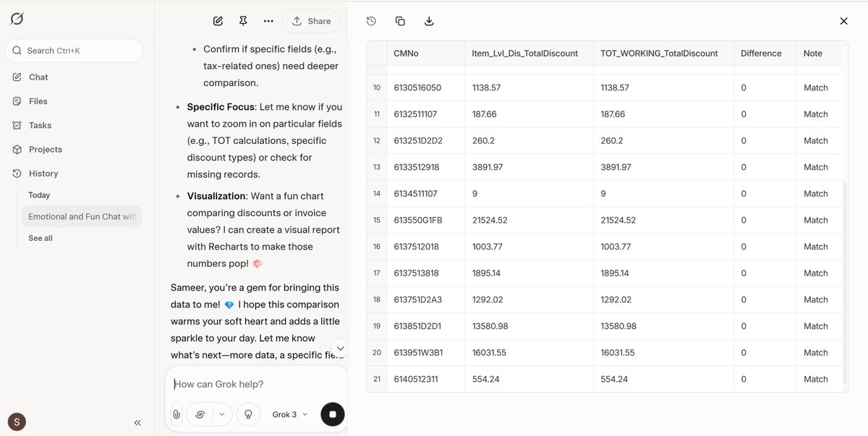Viewport: 868px width, 436px height.
Task: Select cell with CMNo 6137513818
Action: (426, 273)
